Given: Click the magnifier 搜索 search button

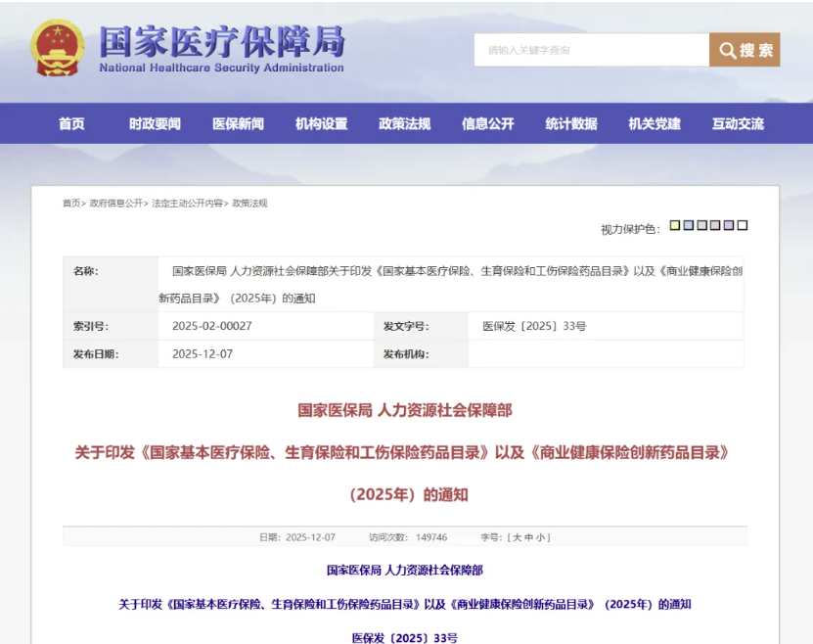Looking at the screenshot, I should tap(745, 50).
